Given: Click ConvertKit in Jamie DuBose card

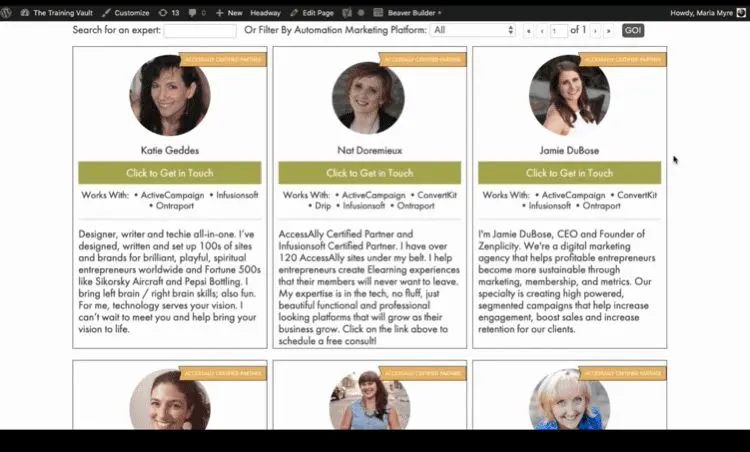Looking at the screenshot, I should coord(637,195).
